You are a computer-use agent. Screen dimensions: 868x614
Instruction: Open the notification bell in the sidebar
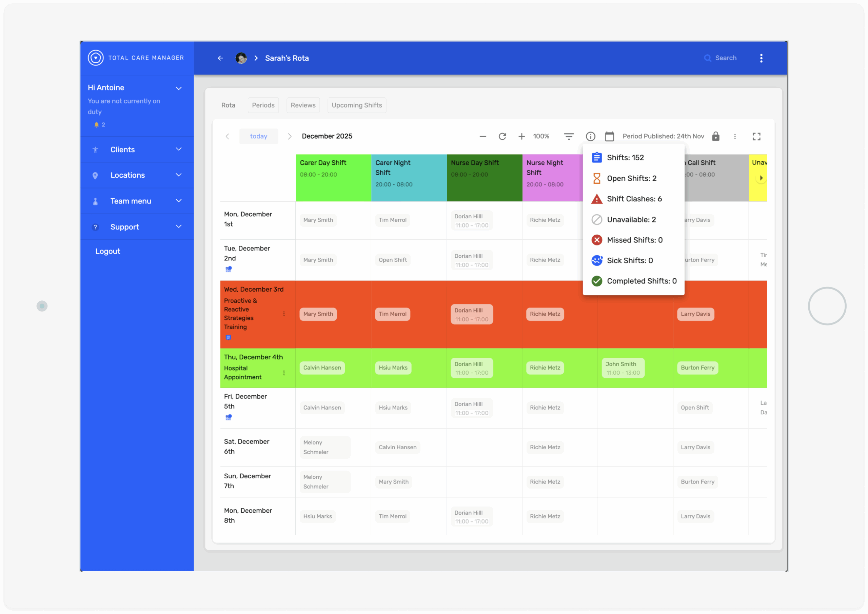[x=97, y=124]
